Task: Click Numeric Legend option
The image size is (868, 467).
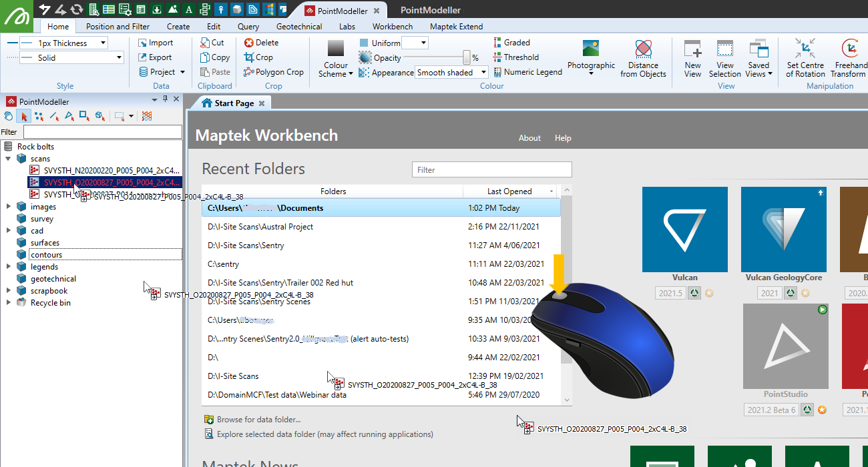Action: (x=527, y=72)
